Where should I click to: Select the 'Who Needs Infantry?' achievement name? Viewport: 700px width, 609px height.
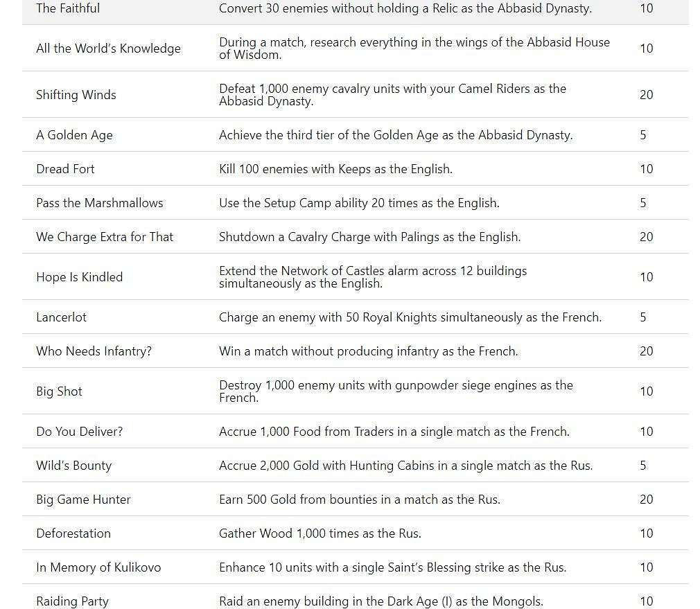[94, 351]
